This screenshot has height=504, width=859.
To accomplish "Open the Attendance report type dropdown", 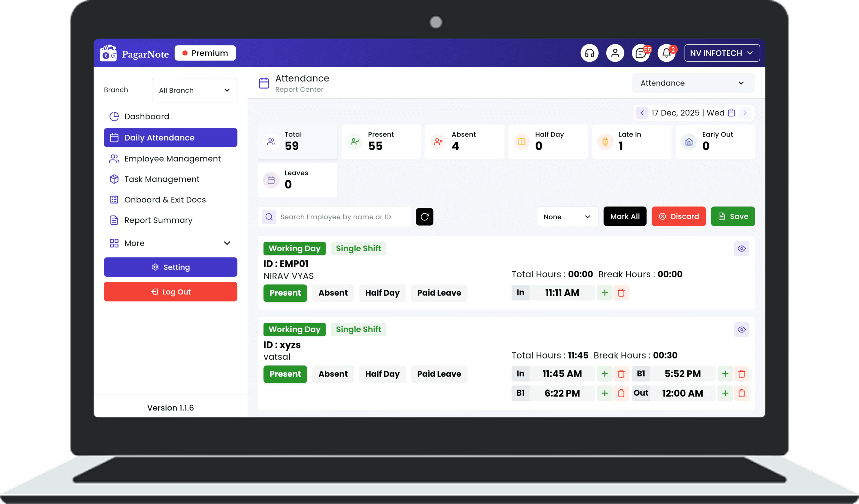I will click(693, 83).
